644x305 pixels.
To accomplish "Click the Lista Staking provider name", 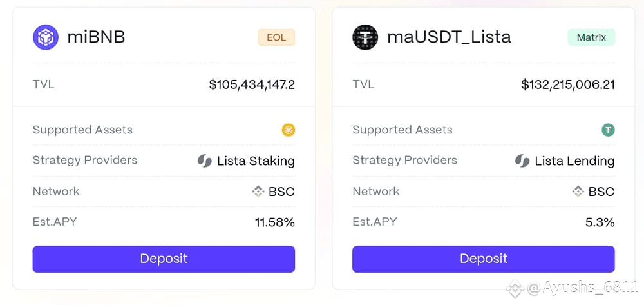I will 256,161.
